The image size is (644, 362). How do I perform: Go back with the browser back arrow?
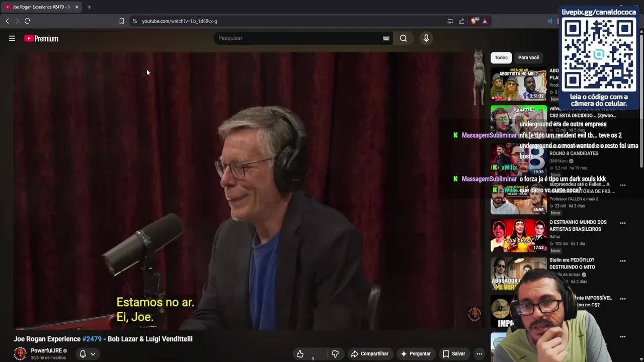(x=7, y=21)
